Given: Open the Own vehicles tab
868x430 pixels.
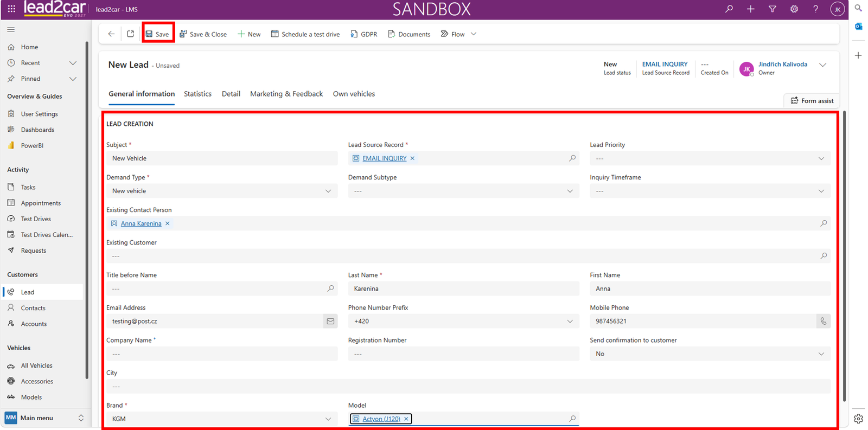Looking at the screenshot, I should pyautogui.click(x=354, y=94).
